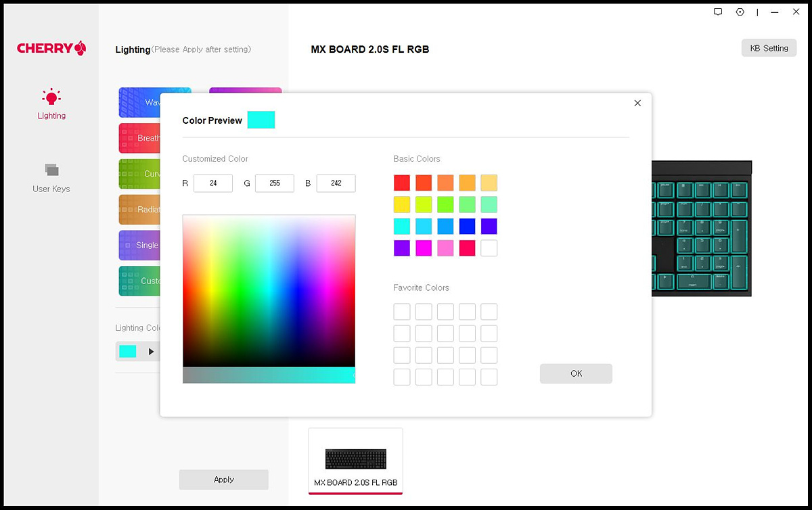Pick a color from the spectrum gradient area
This screenshot has height=510, width=812.
click(x=269, y=291)
